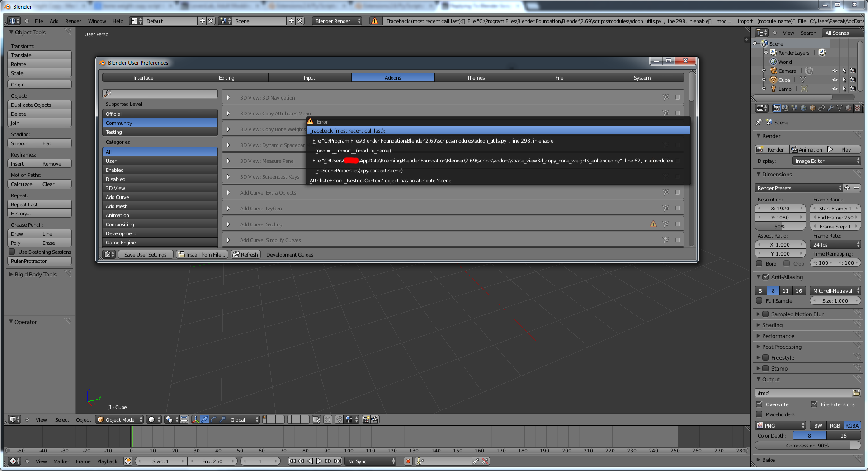Screen dimensions: 868x471
Task: Select the rotate manipulator arc icon
Action: tap(214, 419)
